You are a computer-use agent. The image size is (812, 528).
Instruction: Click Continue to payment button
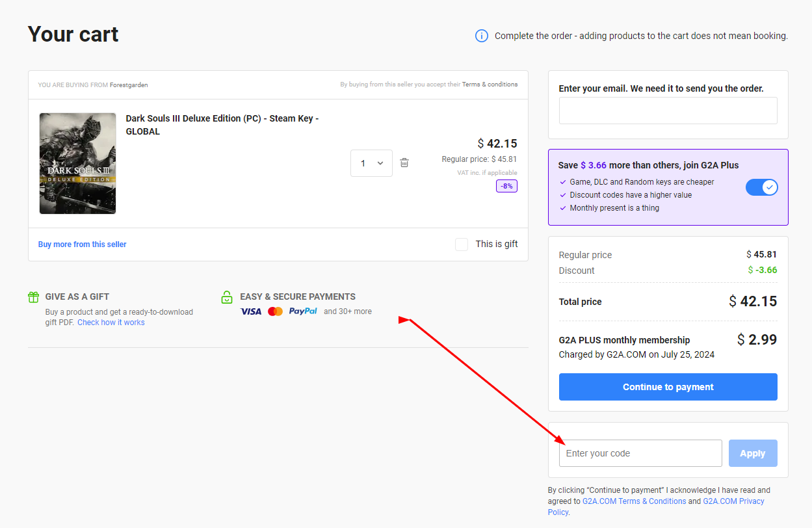tap(668, 387)
